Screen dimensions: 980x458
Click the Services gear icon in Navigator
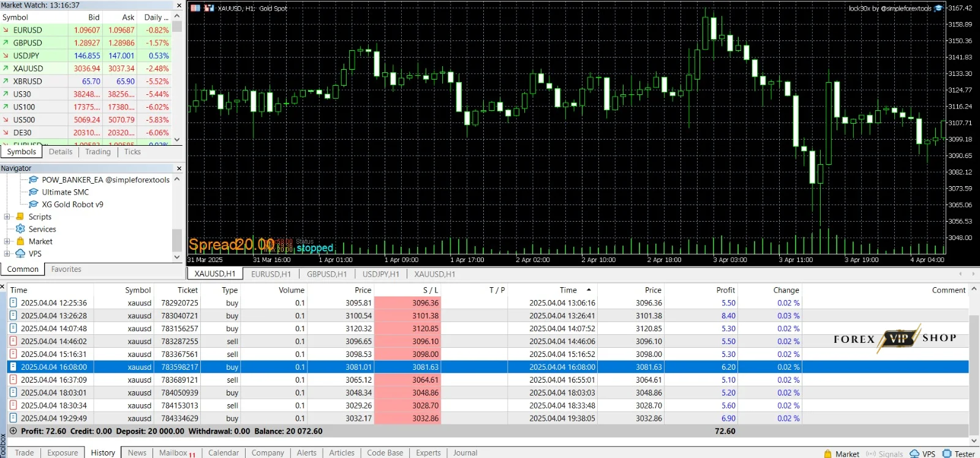[20, 229]
